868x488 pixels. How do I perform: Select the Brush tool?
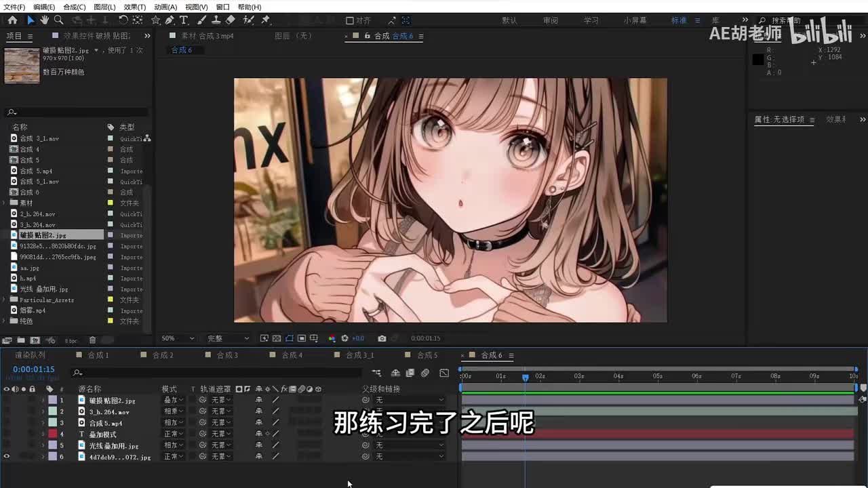203,20
